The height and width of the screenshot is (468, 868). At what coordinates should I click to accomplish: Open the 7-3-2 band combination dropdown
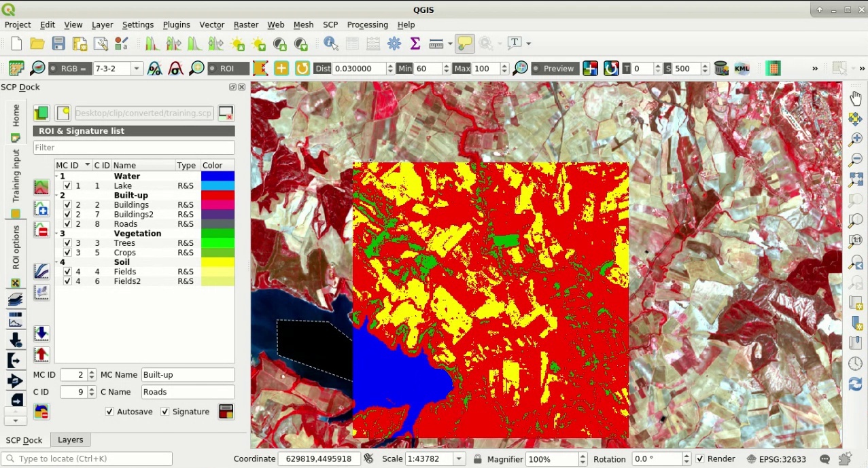135,68
